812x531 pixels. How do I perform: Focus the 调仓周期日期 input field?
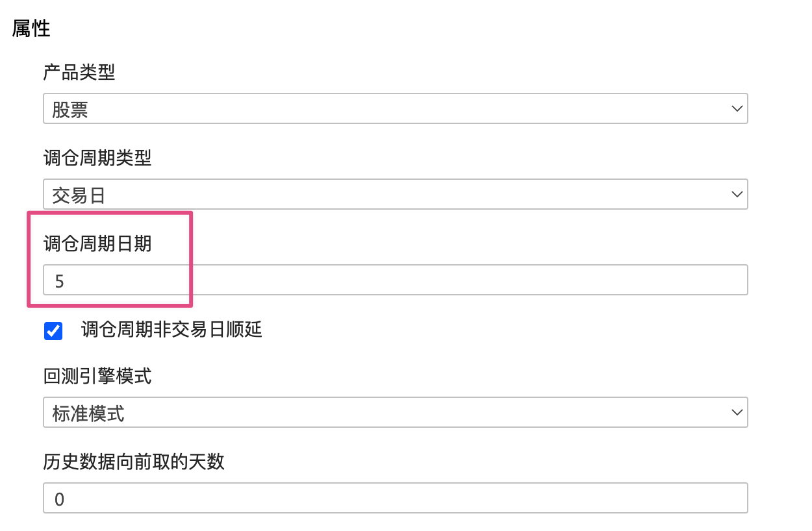click(395, 280)
